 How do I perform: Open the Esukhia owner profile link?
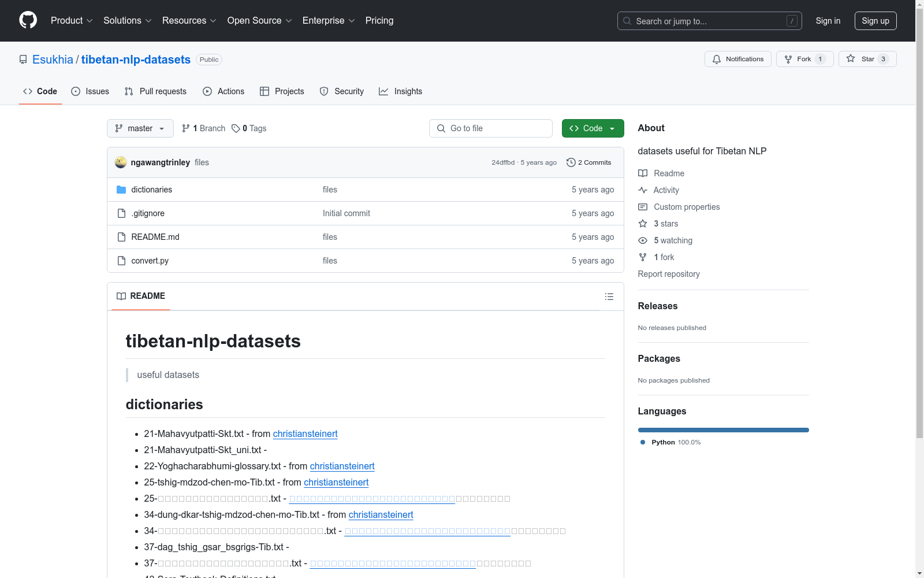(x=53, y=60)
